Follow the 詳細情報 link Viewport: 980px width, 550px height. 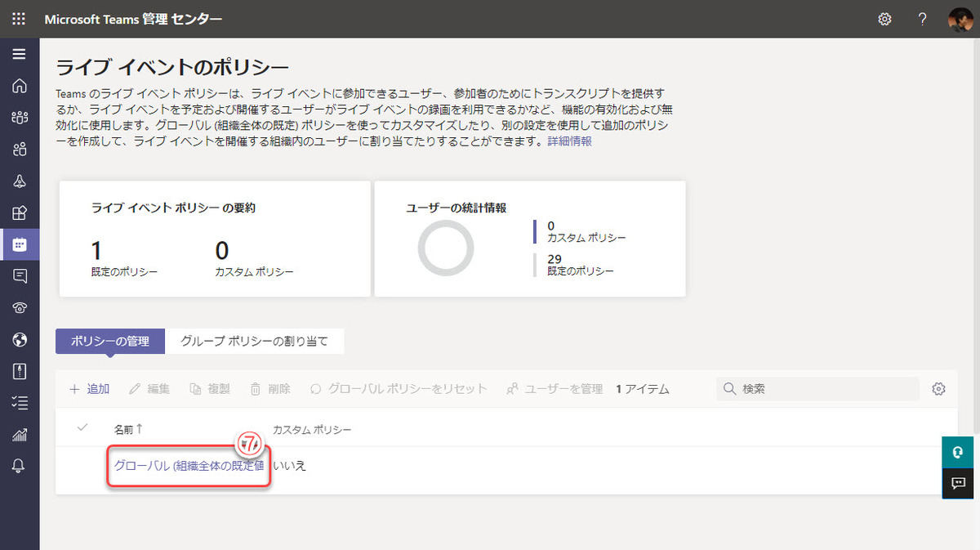569,141
